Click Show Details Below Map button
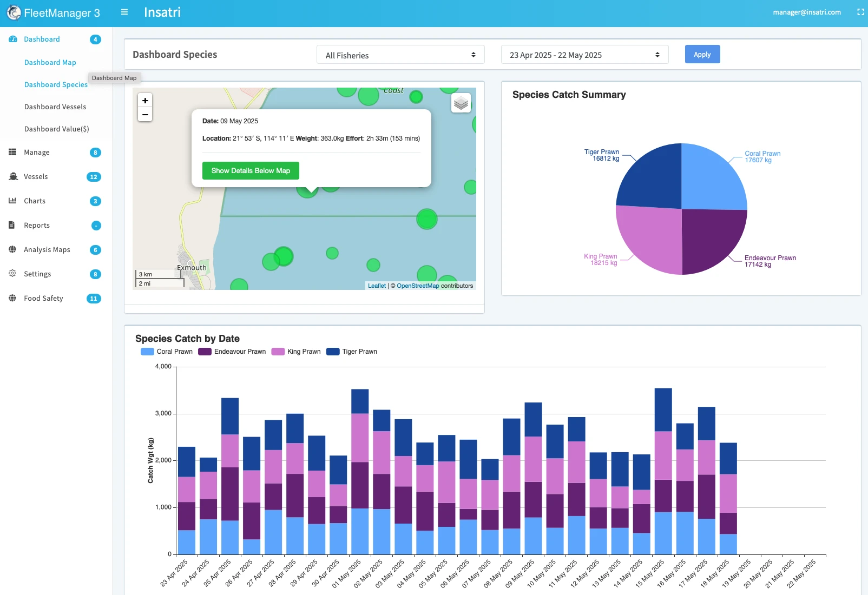Image resolution: width=868 pixels, height=595 pixels. (x=251, y=171)
